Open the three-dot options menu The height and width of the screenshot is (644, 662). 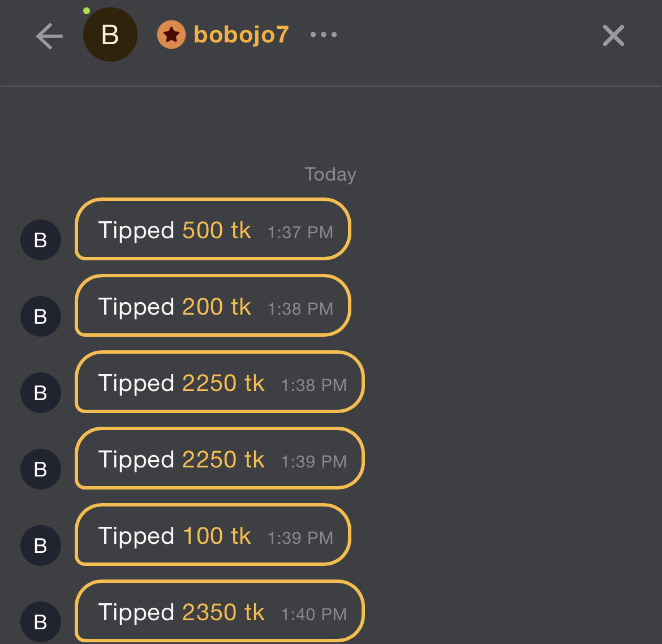click(324, 35)
